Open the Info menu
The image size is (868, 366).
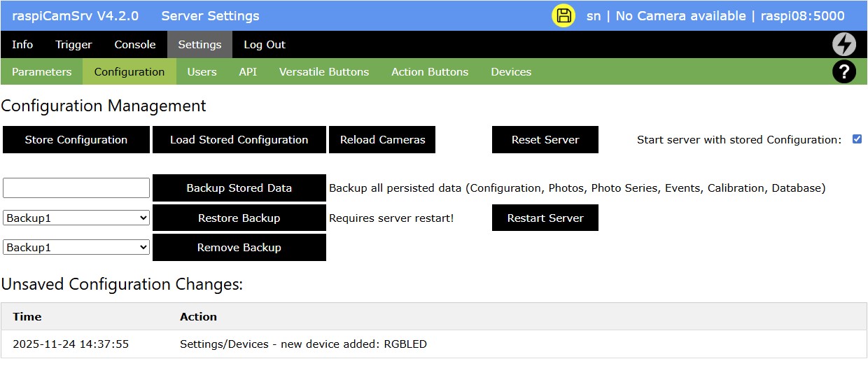[22, 44]
